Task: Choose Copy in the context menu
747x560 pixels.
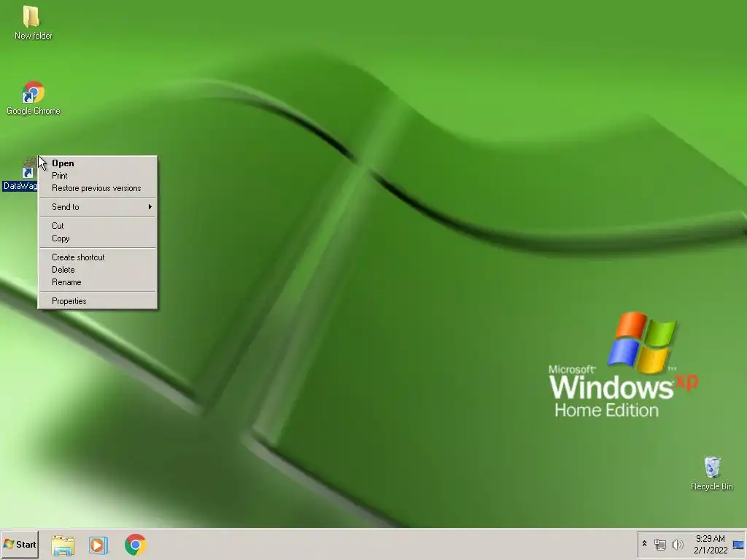Action: (x=98, y=238)
